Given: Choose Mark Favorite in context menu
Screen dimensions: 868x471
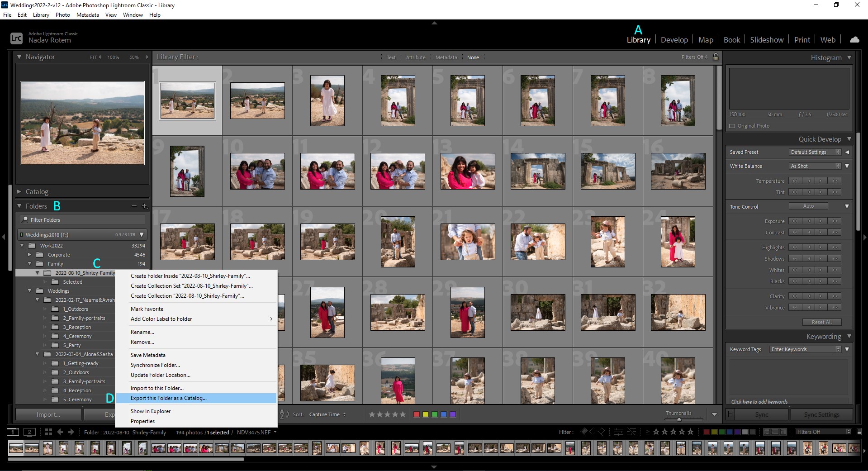Looking at the screenshot, I should coord(196,309).
